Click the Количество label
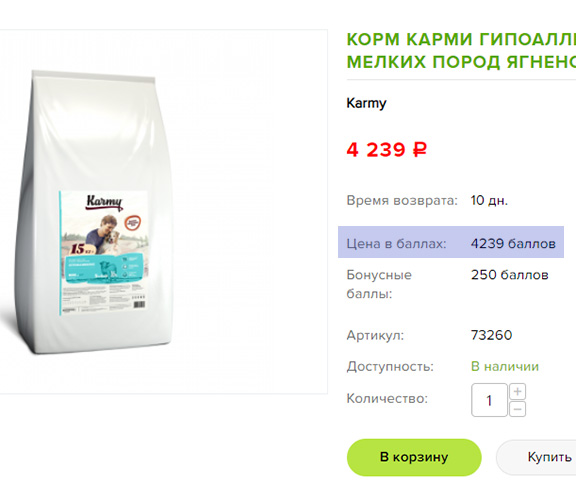Viewport: 576px width, 500px height. click(387, 399)
